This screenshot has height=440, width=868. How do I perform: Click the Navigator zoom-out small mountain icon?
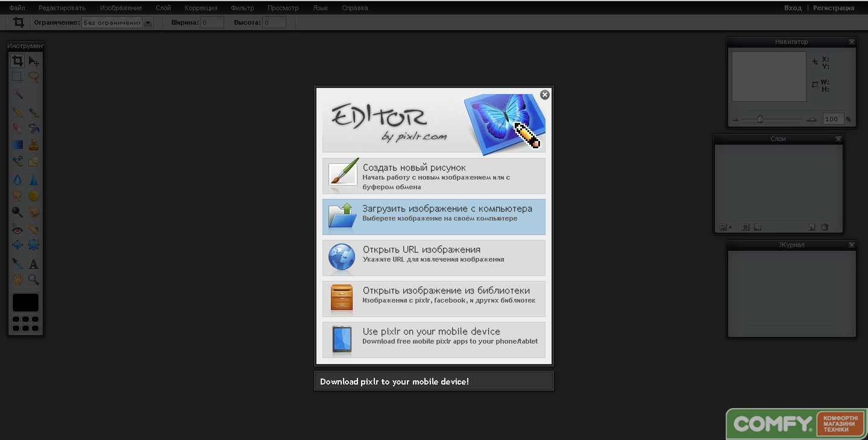coord(735,119)
